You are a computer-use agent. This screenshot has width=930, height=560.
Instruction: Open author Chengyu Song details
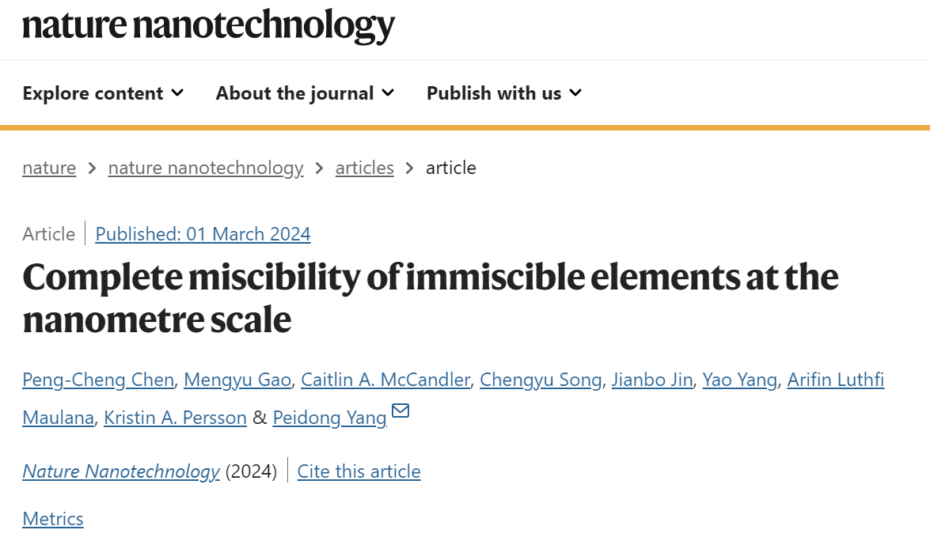click(541, 379)
